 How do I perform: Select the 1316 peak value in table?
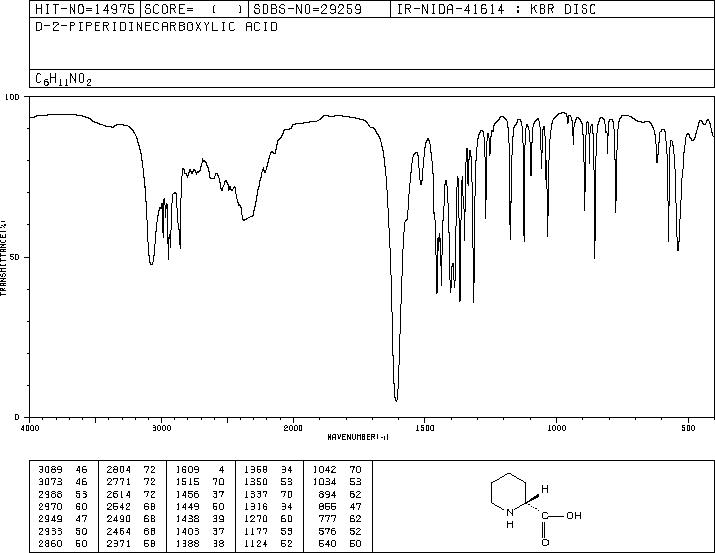256,506
